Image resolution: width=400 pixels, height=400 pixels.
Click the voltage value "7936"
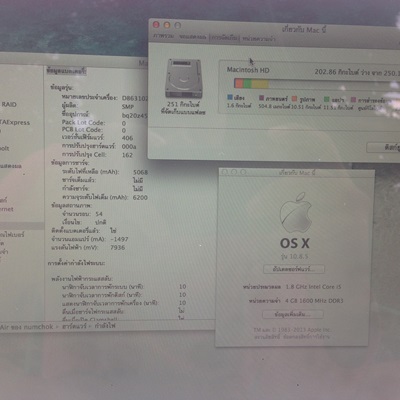pyautogui.click(x=118, y=248)
